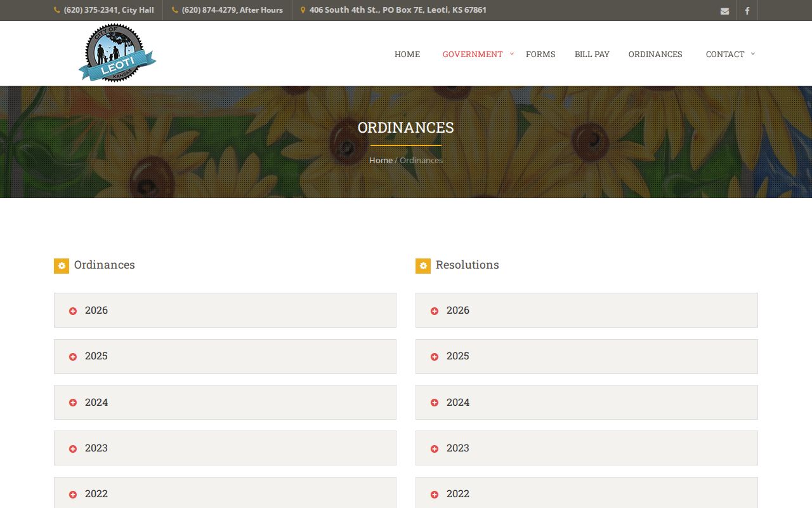Click the gear icon next to Resolutions heading
812x508 pixels.
[x=423, y=266]
